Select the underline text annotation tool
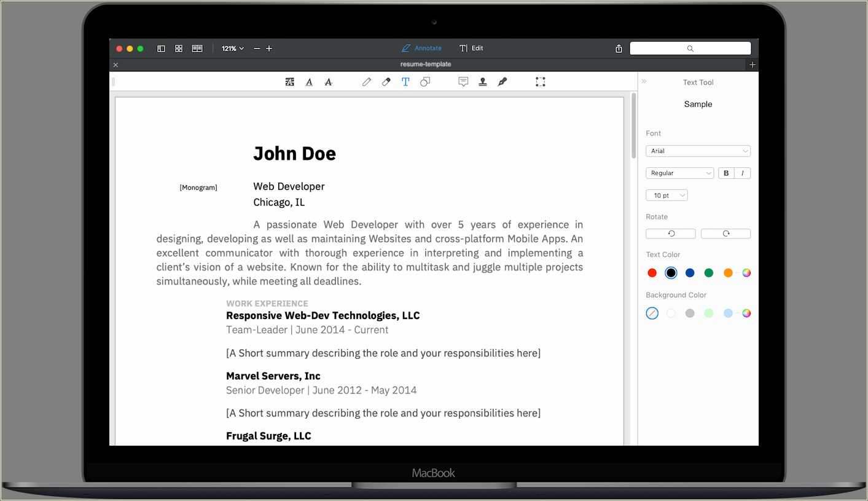 309,82
